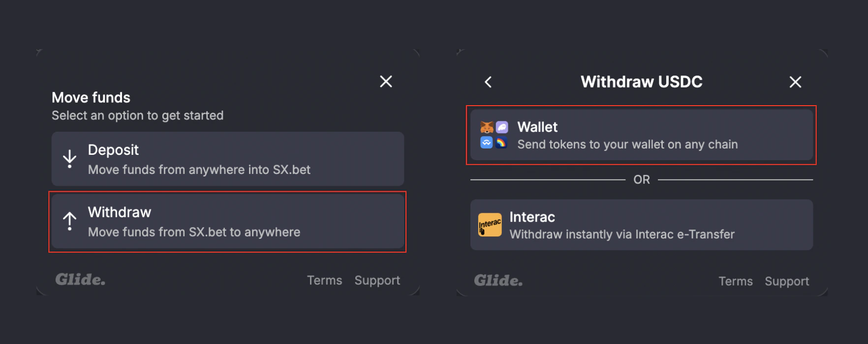Click the MetaMask fox wallet icon
This screenshot has width=868, height=344.
(x=487, y=128)
